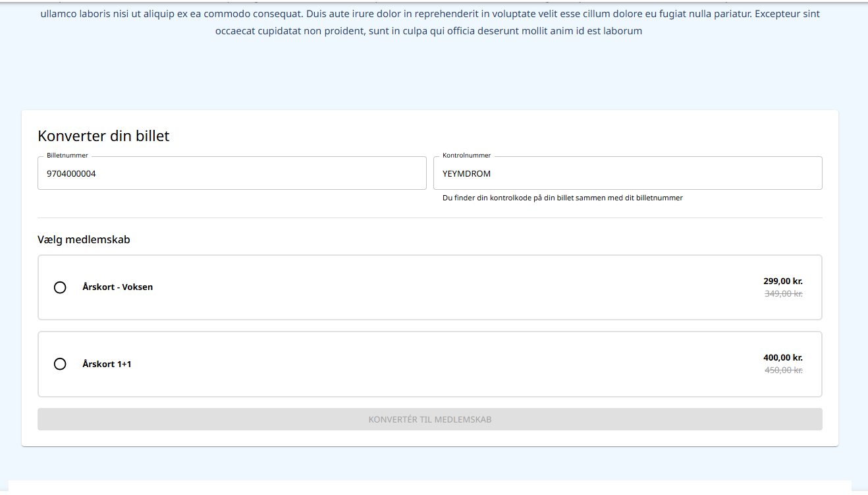Select the Årskort 1+1 radio button
Image resolution: width=868 pixels, height=495 pixels.
[60, 364]
